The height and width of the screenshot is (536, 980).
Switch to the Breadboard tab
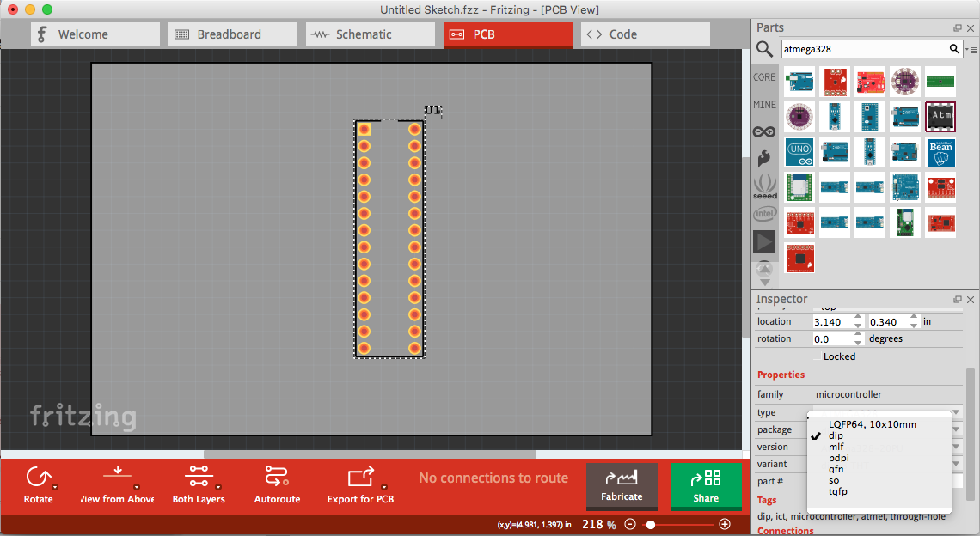click(230, 34)
